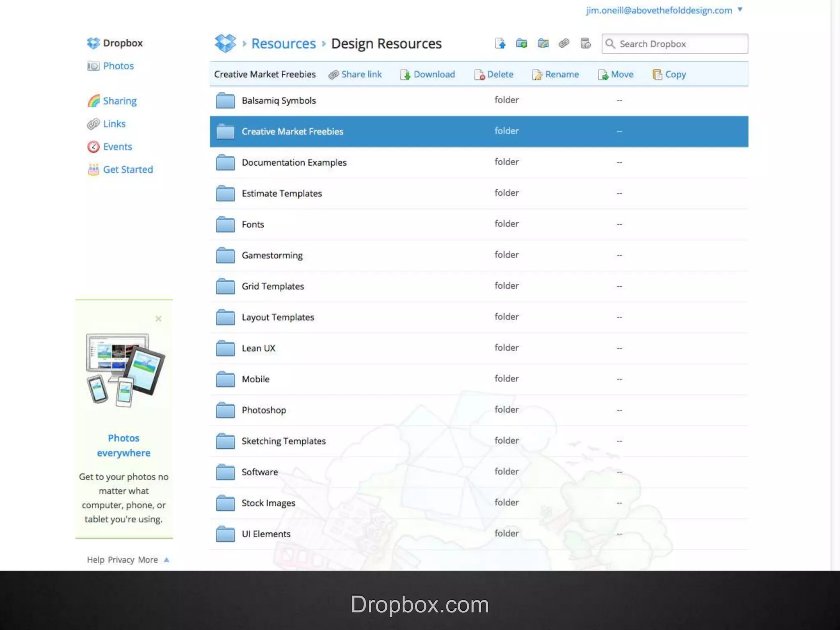Click the upload file icon in toolbar
The width and height of the screenshot is (840, 630).
point(500,43)
